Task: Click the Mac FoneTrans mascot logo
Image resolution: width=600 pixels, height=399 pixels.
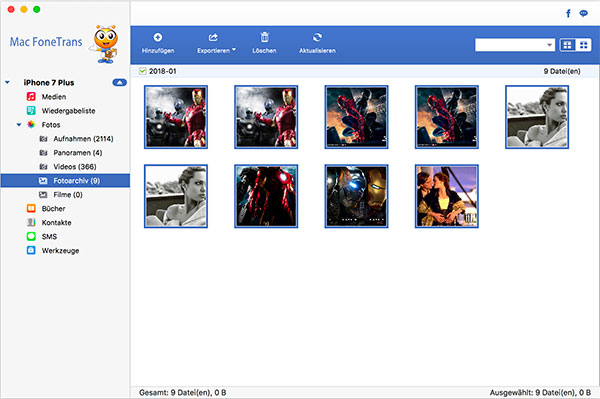Action: pyautogui.click(x=104, y=44)
